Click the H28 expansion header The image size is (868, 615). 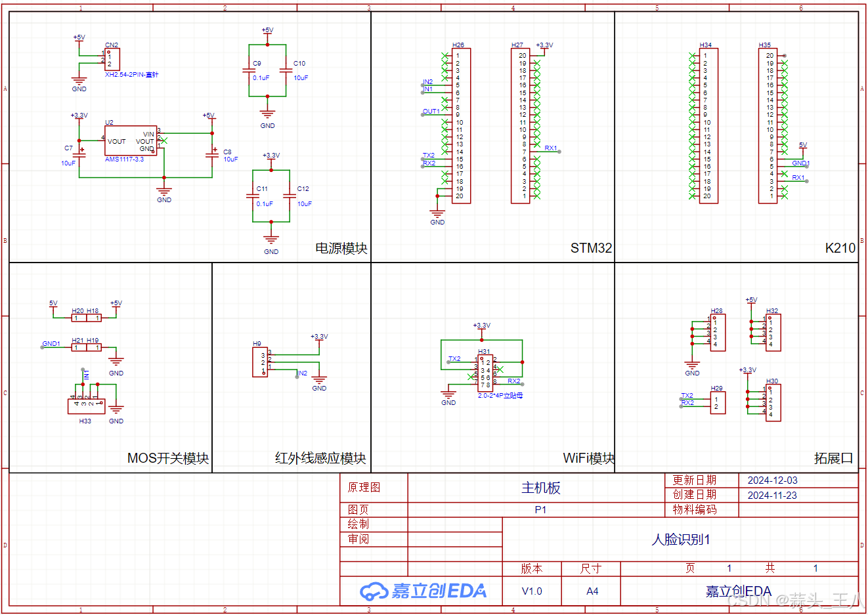coord(718,333)
